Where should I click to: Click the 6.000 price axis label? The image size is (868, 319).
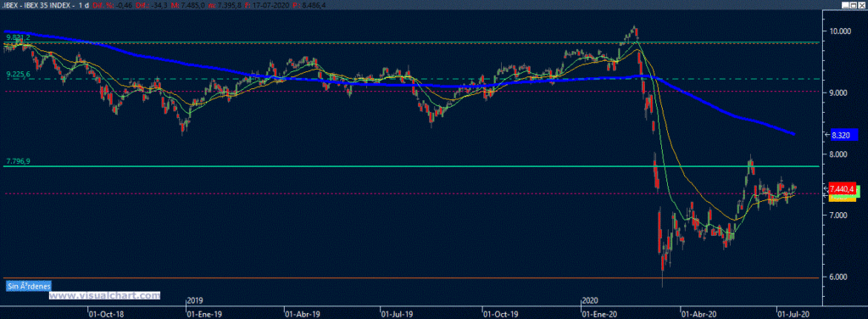[839, 277]
